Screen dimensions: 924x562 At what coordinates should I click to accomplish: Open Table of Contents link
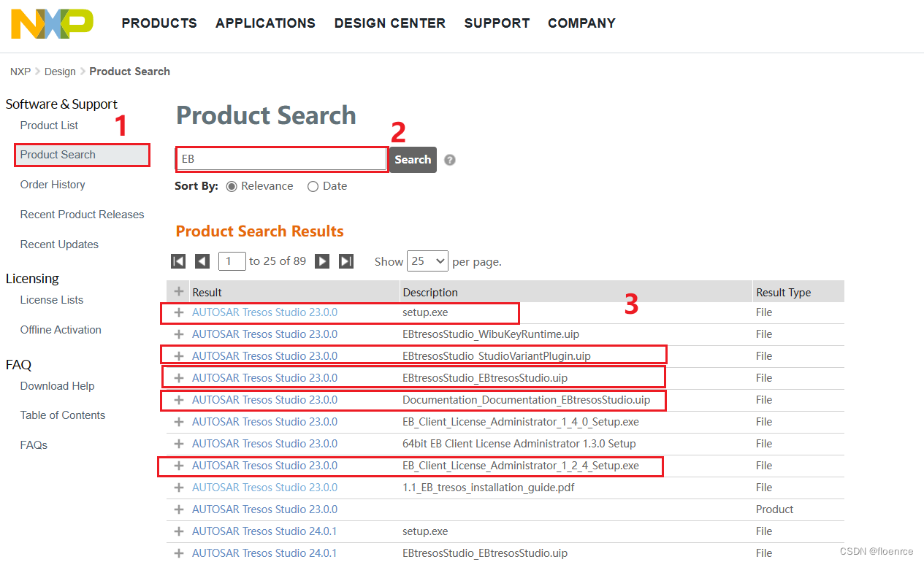pos(63,415)
